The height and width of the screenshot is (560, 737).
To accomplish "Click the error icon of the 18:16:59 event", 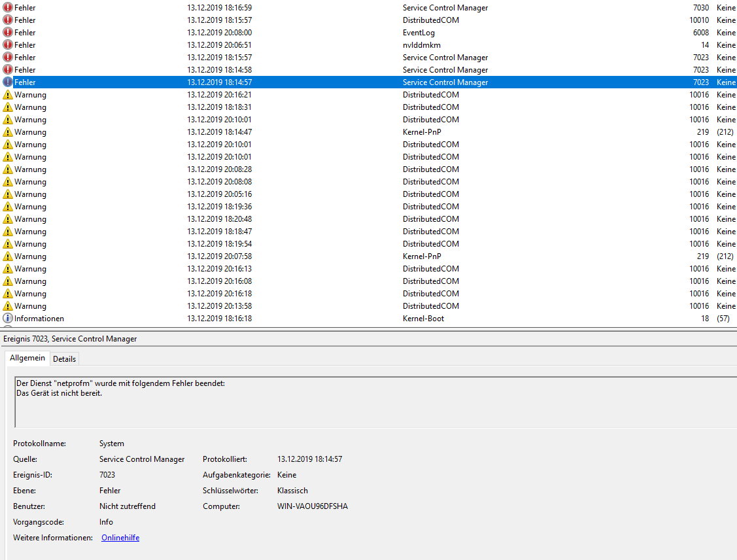I will coord(8,7).
